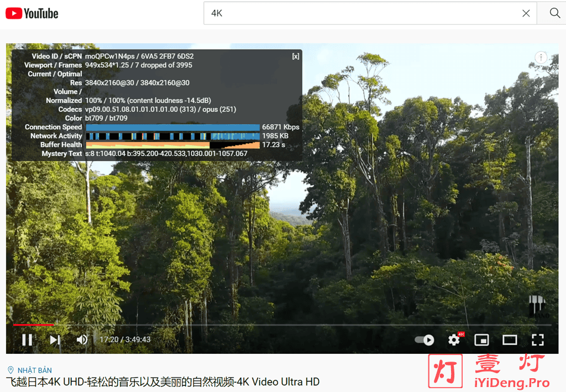The image size is (566, 392).
Task: Select the Codecs vp09 opus line
Action: 160,109
